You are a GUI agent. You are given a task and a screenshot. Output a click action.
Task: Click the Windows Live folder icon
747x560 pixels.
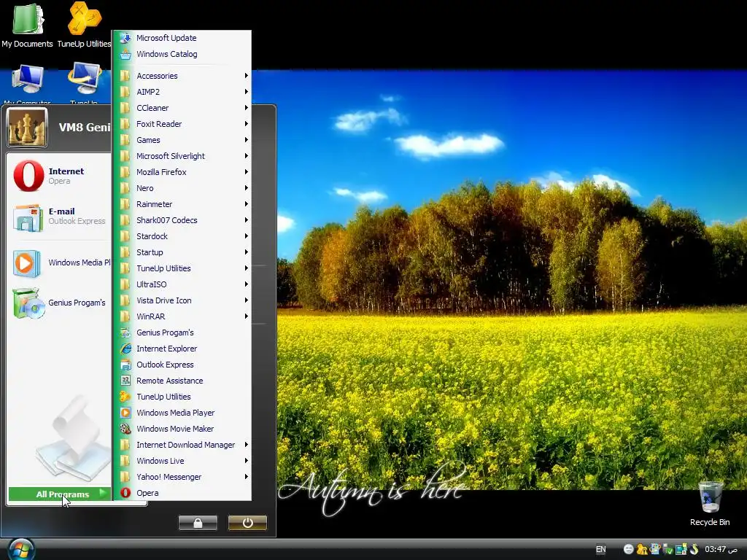(125, 461)
